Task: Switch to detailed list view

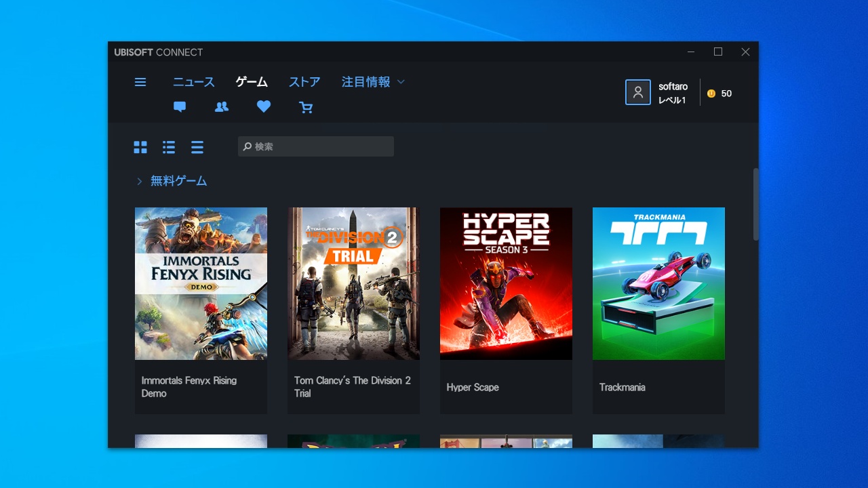Action: [x=169, y=147]
